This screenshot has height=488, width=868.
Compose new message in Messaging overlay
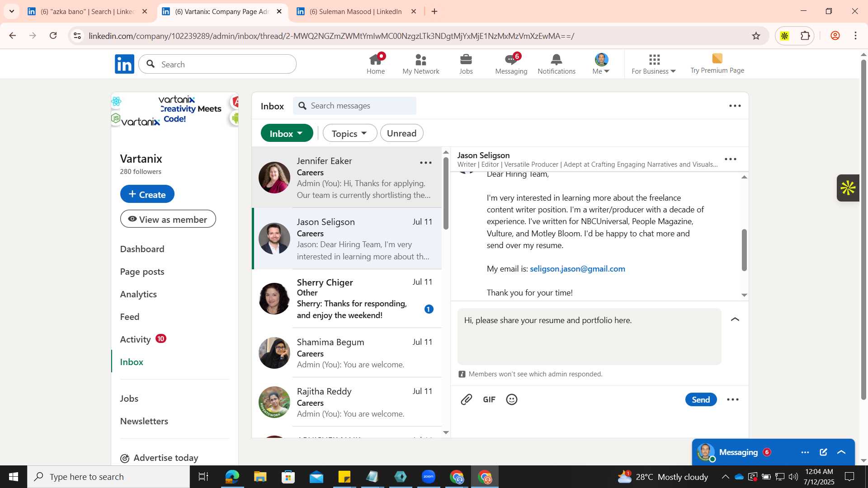tap(823, 452)
